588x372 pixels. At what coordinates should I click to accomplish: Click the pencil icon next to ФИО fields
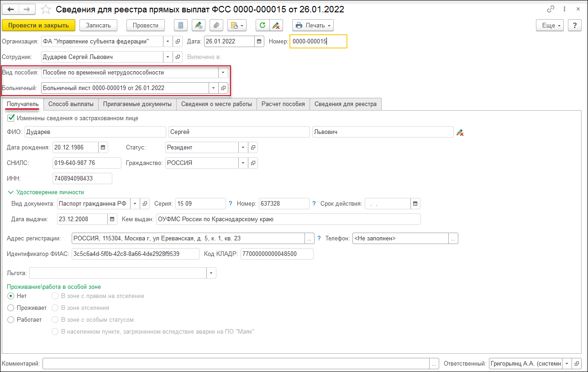coord(460,132)
